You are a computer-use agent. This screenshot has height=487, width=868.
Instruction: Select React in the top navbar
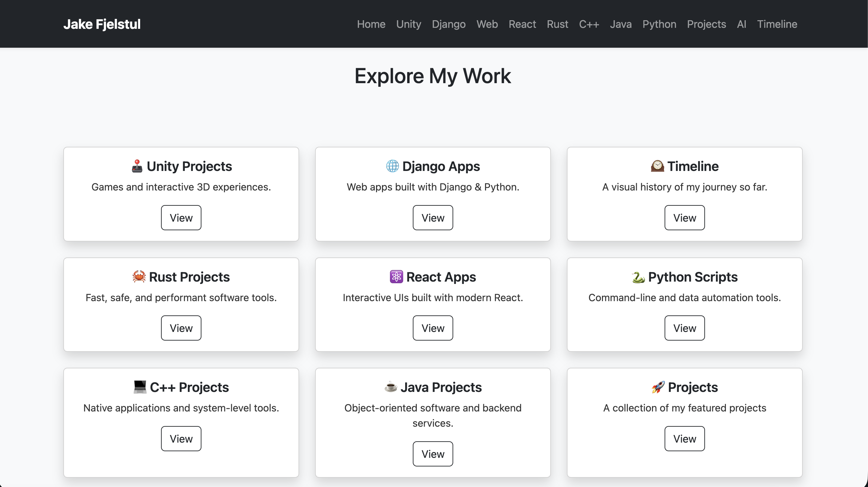(522, 24)
